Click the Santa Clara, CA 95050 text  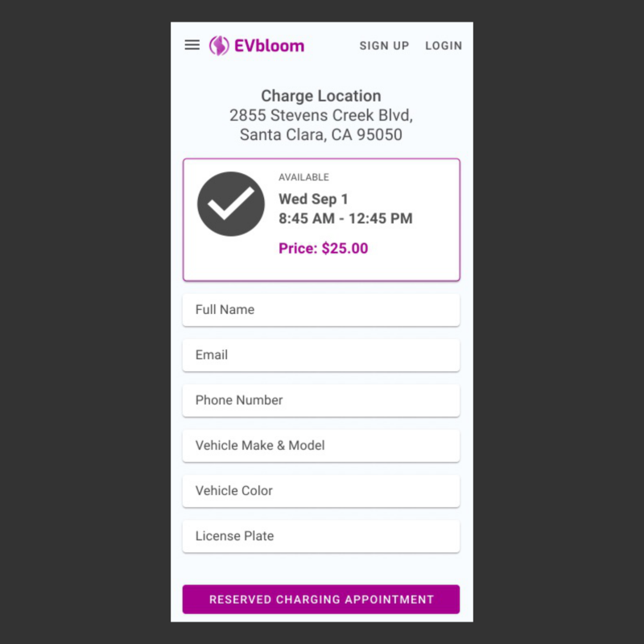(321, 134)
